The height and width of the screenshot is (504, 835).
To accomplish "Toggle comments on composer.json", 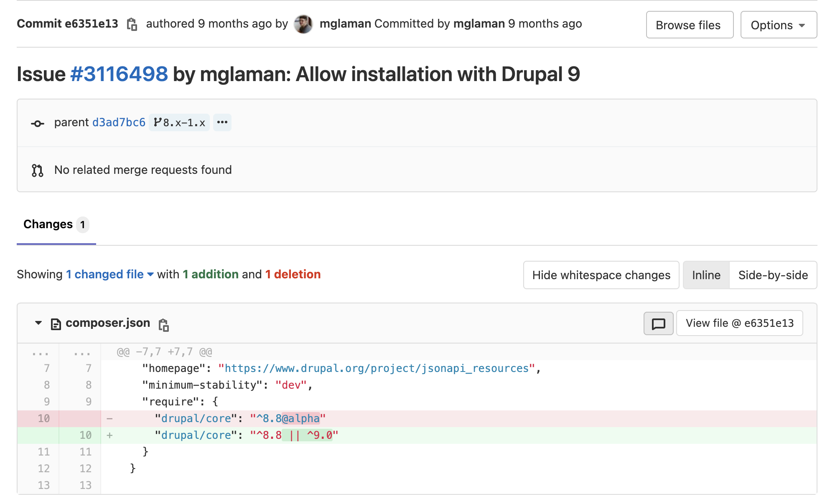I will tap(658, 323).
